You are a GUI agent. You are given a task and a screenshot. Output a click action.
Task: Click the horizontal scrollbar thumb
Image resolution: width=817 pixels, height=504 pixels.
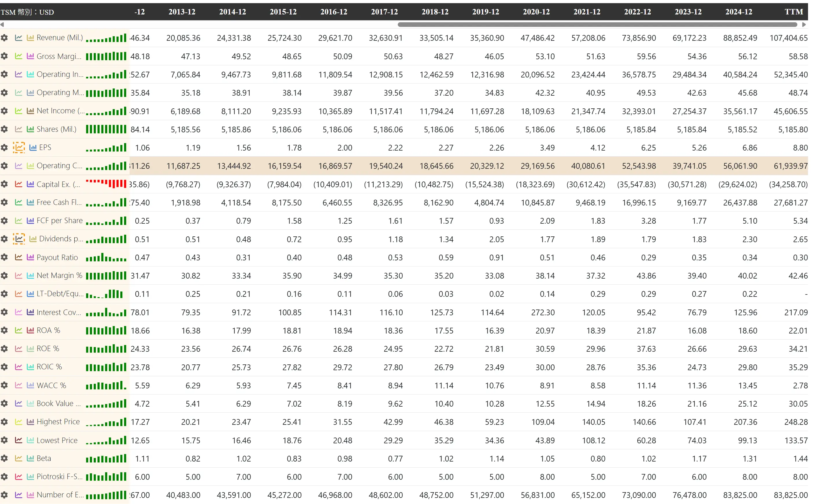[x=597, y=25]
